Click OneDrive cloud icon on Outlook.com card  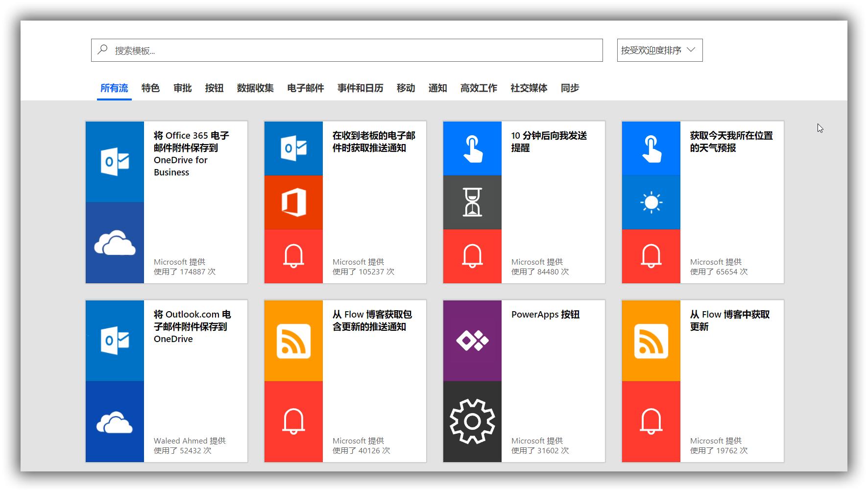tap(115, 422)
